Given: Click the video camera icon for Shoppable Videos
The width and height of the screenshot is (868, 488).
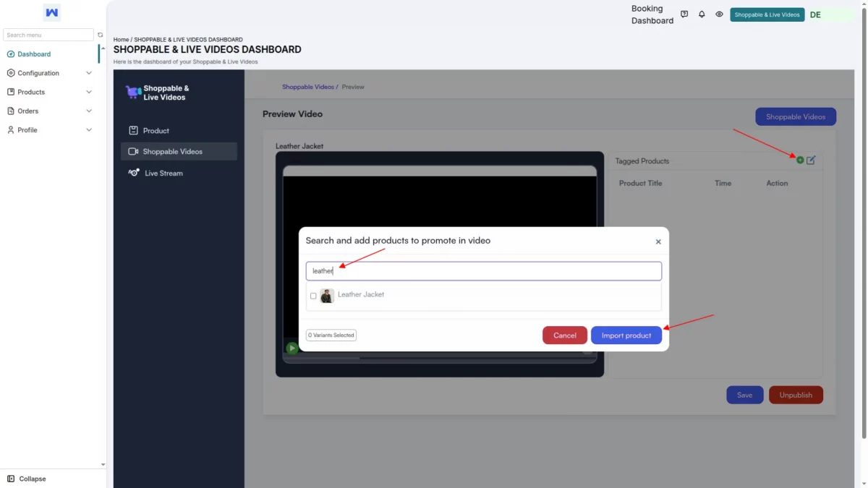Looking at the screenshot, I should pyautogui.click(x=133, y=152).
